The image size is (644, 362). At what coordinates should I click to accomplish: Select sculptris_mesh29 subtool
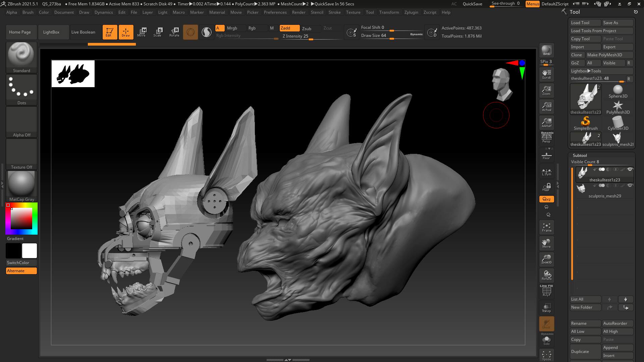click(604, 191)
